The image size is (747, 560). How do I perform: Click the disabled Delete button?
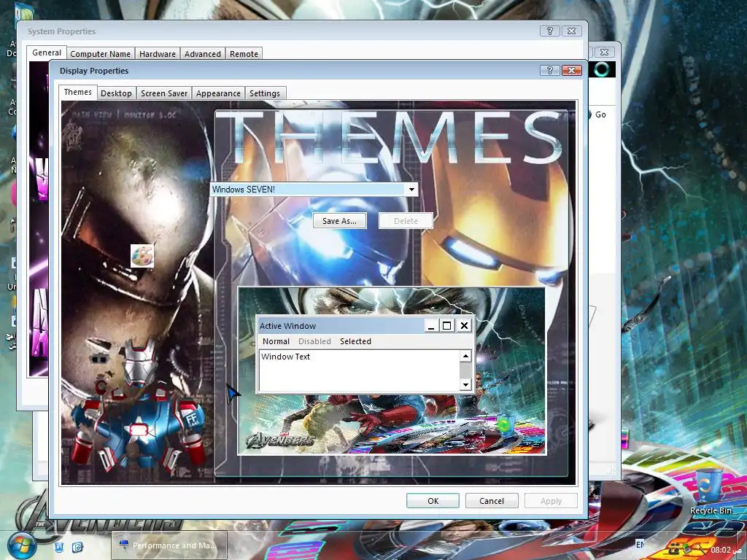coord(406,221)
